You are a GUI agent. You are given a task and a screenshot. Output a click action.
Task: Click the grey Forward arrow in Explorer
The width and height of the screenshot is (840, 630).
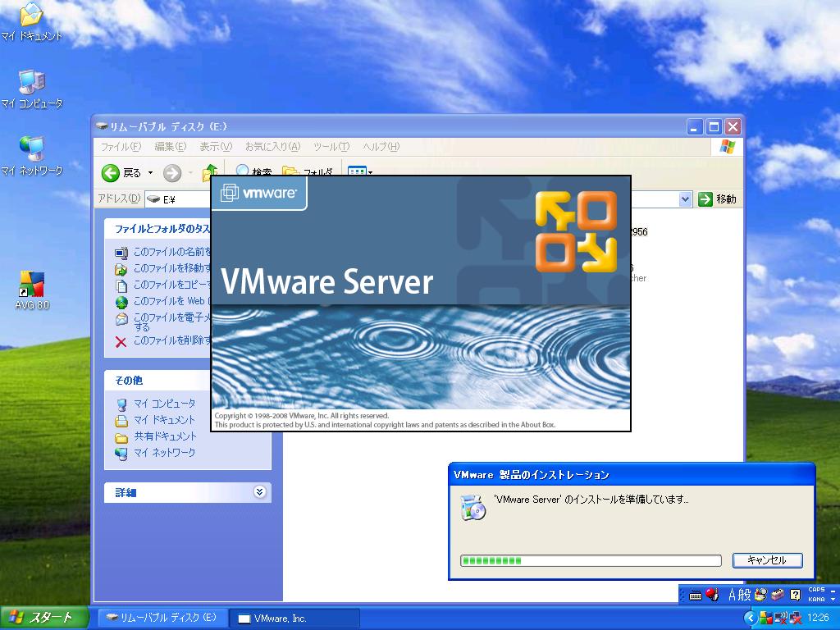tap(172, 172)
